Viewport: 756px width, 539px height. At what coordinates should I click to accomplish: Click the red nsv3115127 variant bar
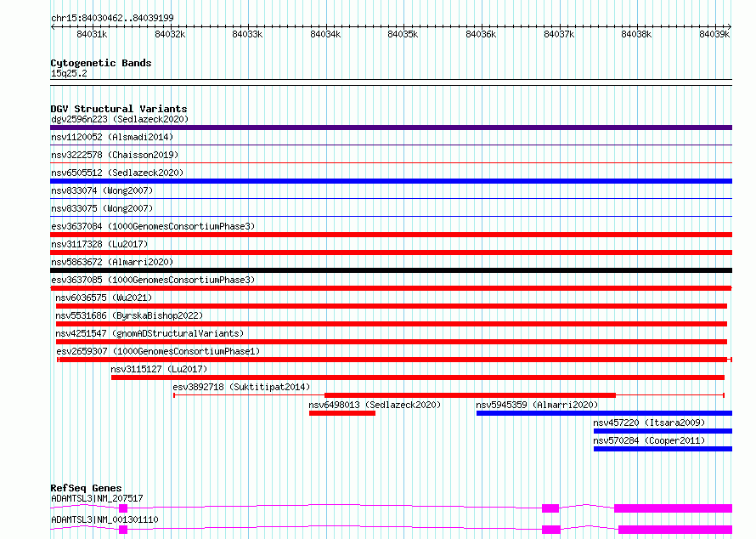tap(418, 377)
